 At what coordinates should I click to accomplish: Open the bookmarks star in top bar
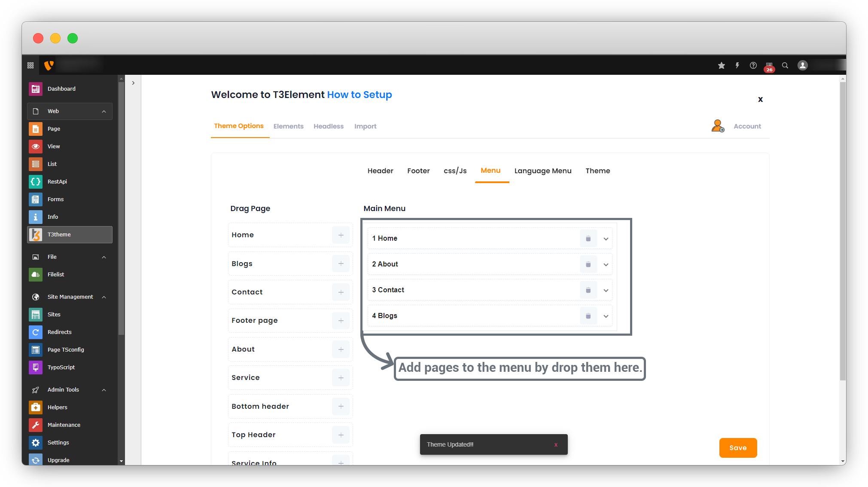pos(722,65)
